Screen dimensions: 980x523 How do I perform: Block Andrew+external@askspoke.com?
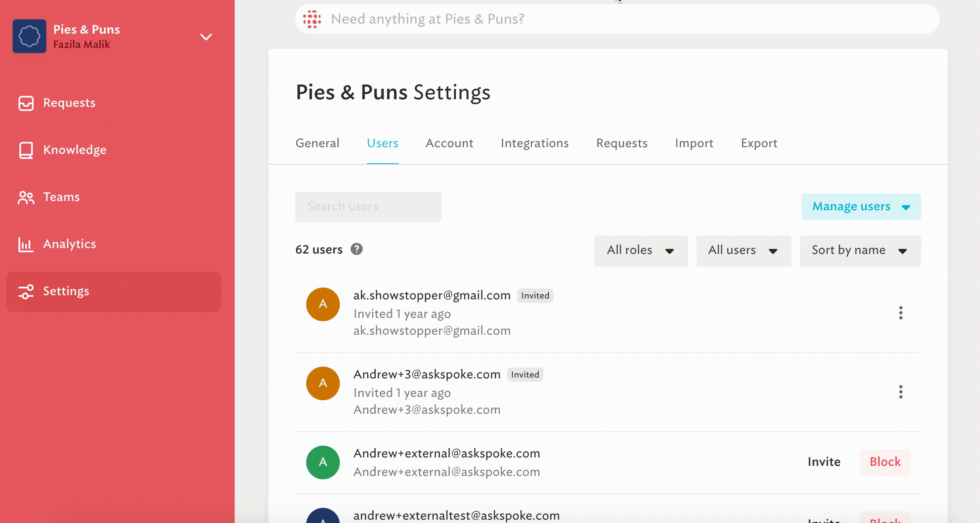885,462
